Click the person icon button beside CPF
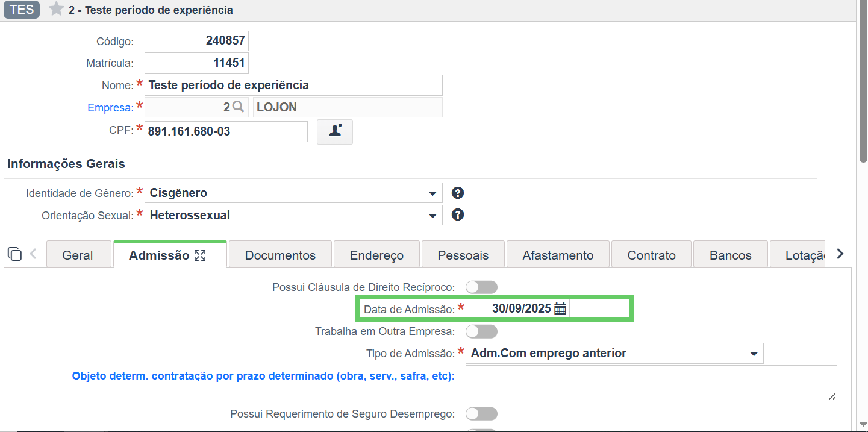The image size is (868, 432). pyautogui.click(x=335, y=131)
